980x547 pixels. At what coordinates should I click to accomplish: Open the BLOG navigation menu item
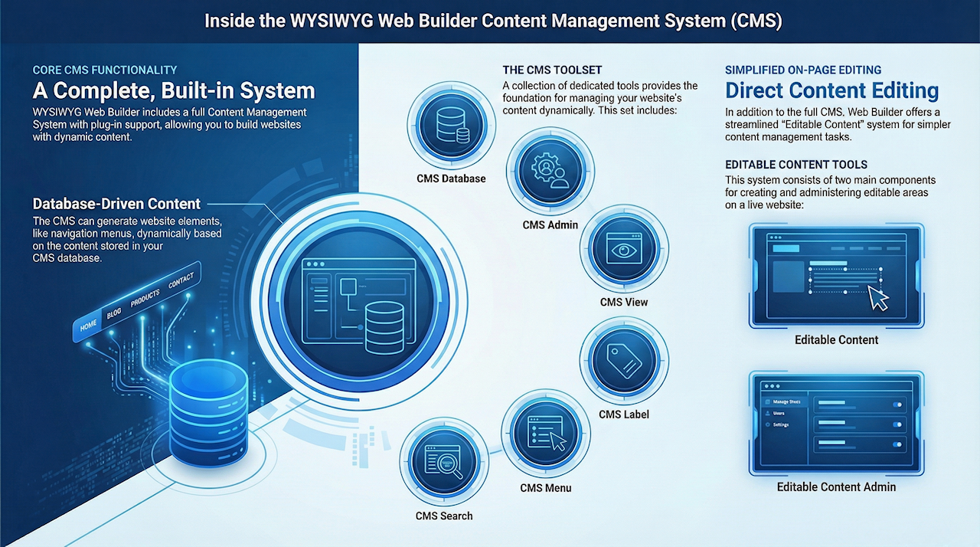(114, 313)
